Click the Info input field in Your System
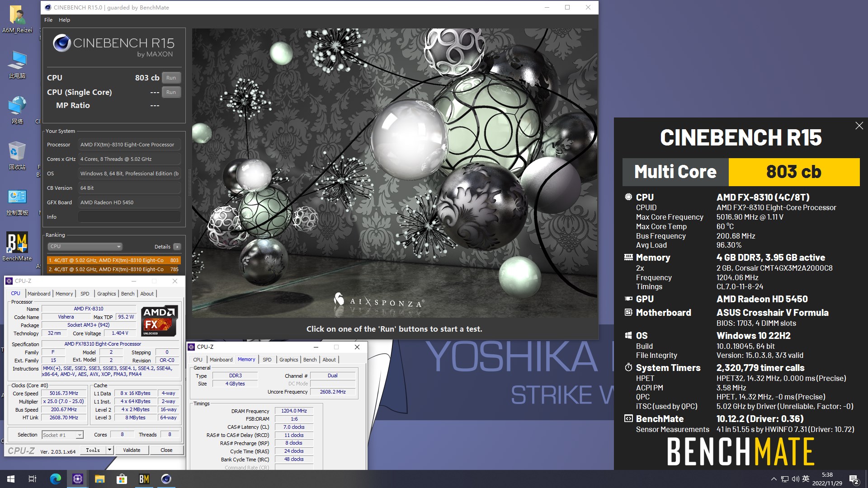 [x=129, y=217]
